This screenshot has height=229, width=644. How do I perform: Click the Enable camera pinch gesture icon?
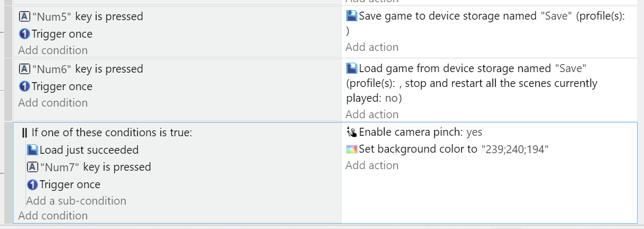click(x=352, y=132)
